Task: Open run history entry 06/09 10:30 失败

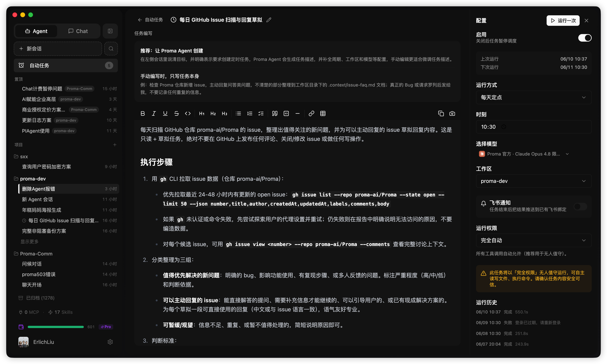Action: (x=518, y=323)
